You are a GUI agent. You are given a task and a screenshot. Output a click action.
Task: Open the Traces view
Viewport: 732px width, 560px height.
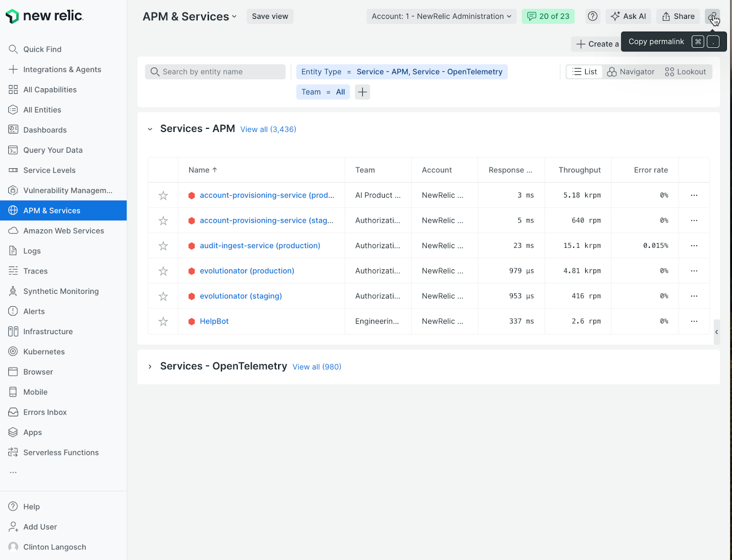[34, 271]
